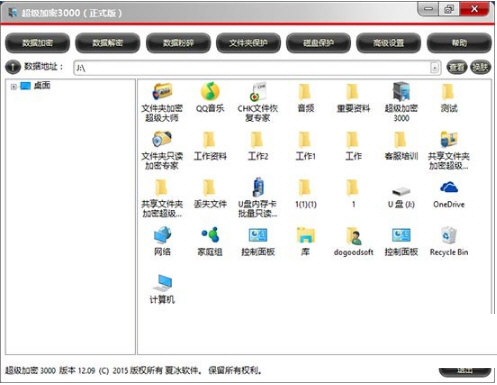Select the 库 icon
Viewport: 497px width, 385px height.
tap(305, 241)
